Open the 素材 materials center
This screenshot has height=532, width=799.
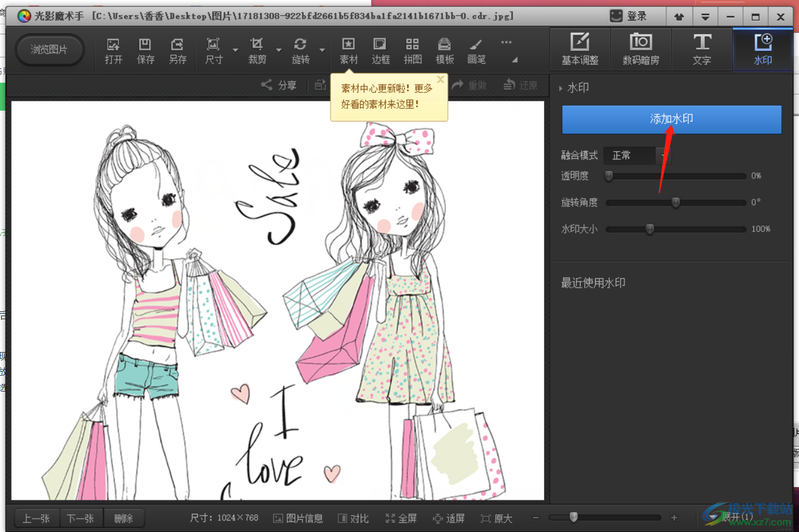pos(349,51)
